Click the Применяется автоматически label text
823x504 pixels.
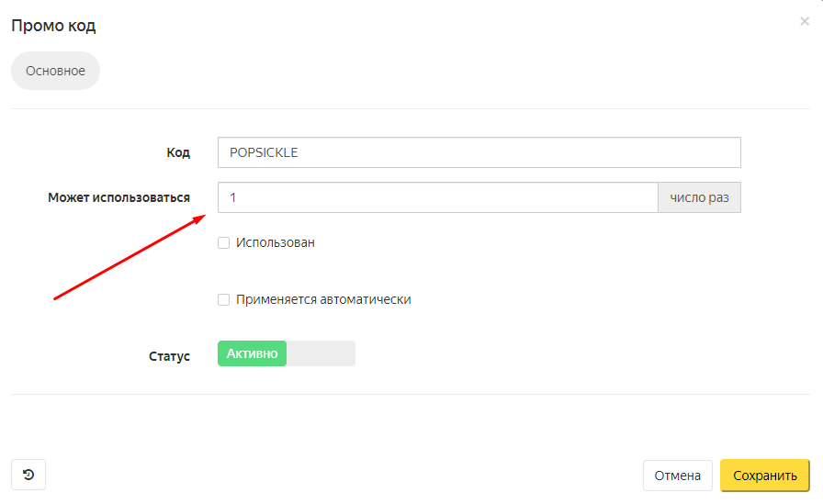click(x=323, y=299)
